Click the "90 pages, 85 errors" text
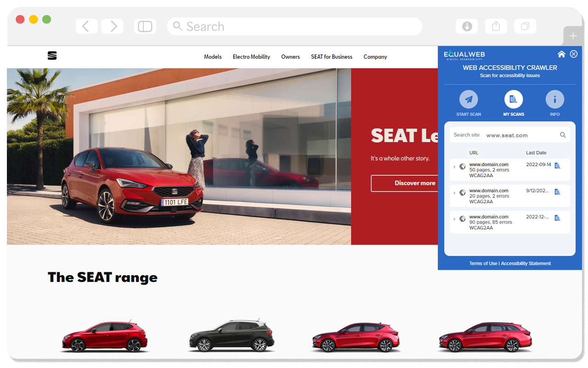 tap(491, 222)
